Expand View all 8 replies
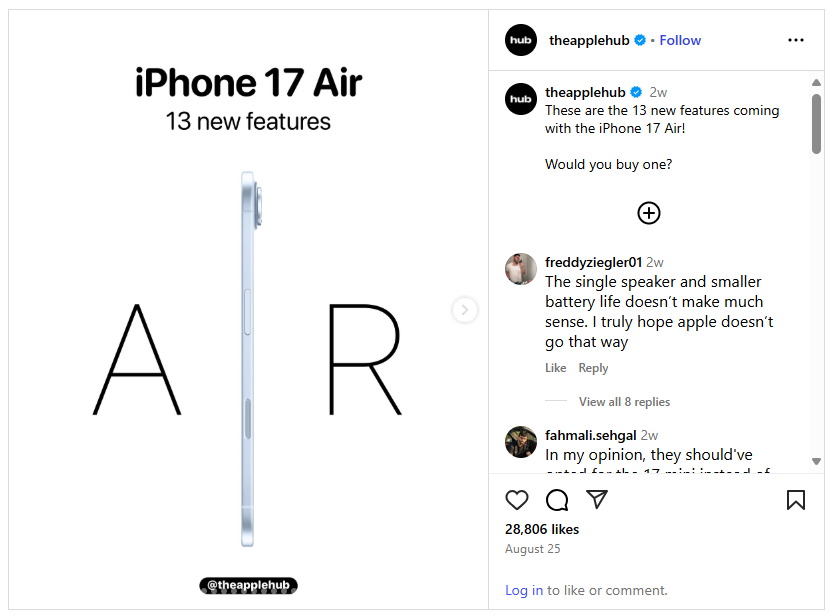838x616 pixels. tap(624, 402)
